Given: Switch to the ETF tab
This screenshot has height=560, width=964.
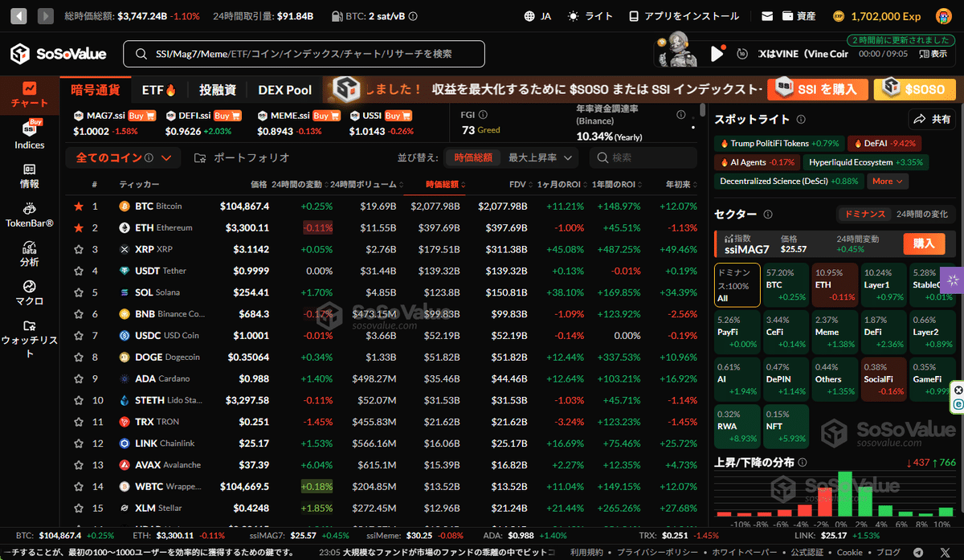Looking at the screenshot, I should click(158, 90).
